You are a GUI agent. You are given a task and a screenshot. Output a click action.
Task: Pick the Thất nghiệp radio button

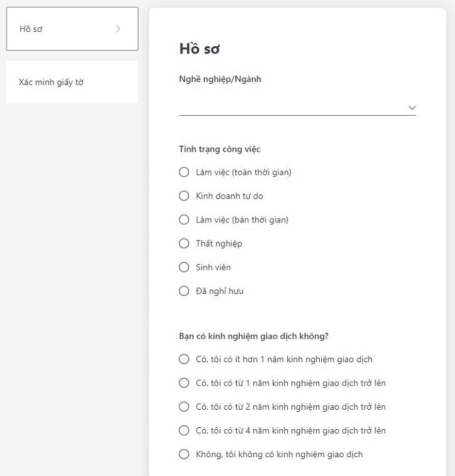coord(184,243)
